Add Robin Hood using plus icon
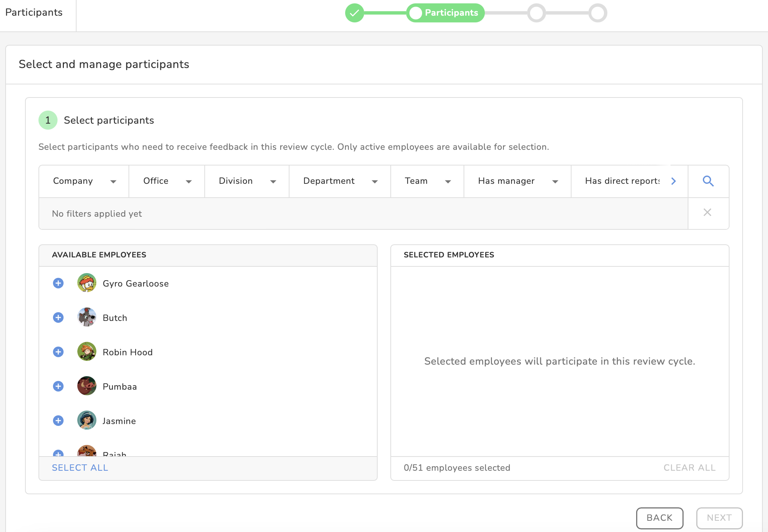 click(58, 352)
